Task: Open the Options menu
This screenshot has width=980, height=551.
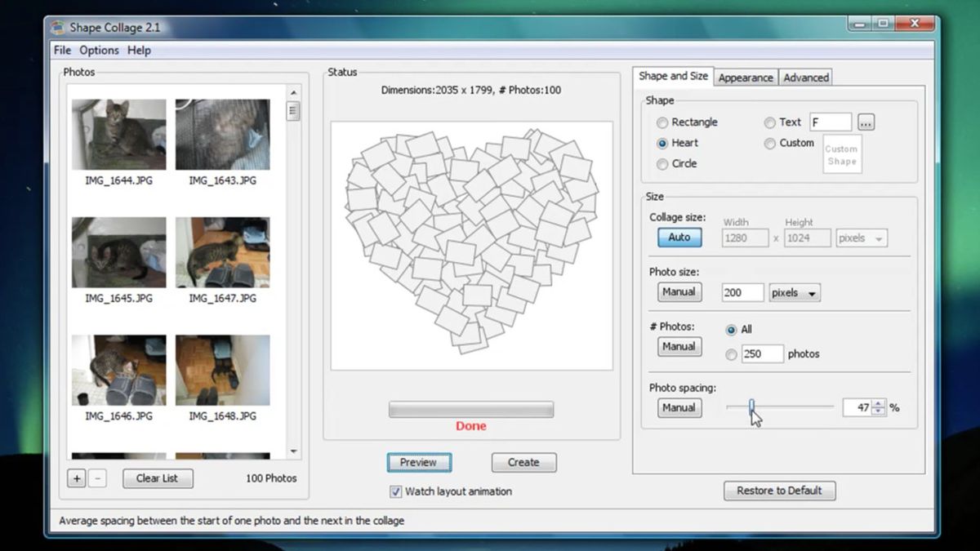Action: click(99, 50)
